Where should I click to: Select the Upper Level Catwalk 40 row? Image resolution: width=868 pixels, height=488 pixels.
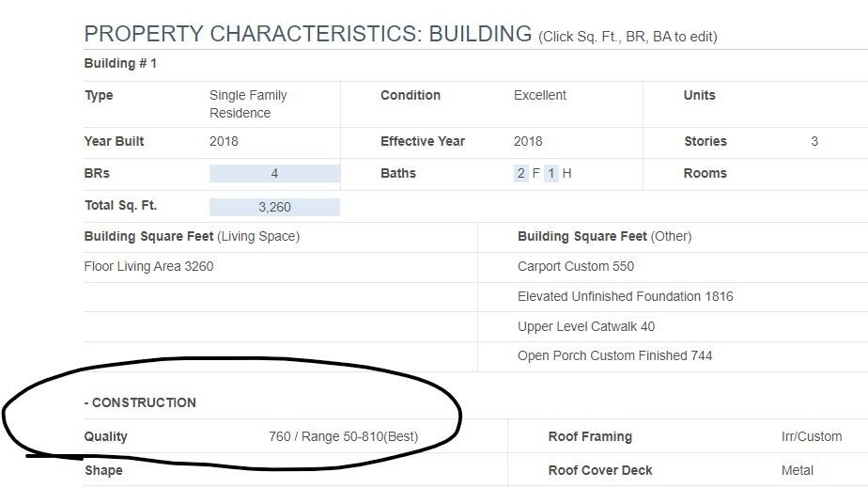[x=586, y=326]
